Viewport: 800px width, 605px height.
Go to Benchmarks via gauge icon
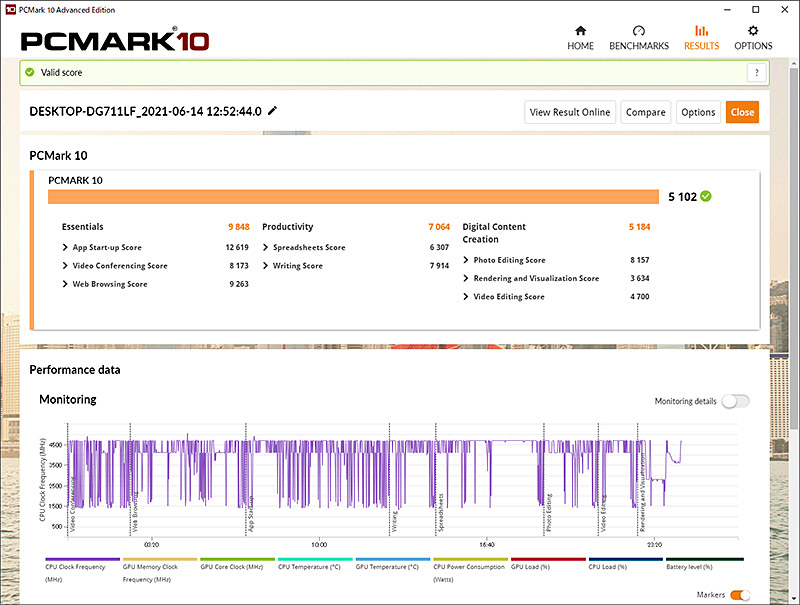(x=639, y=31)
